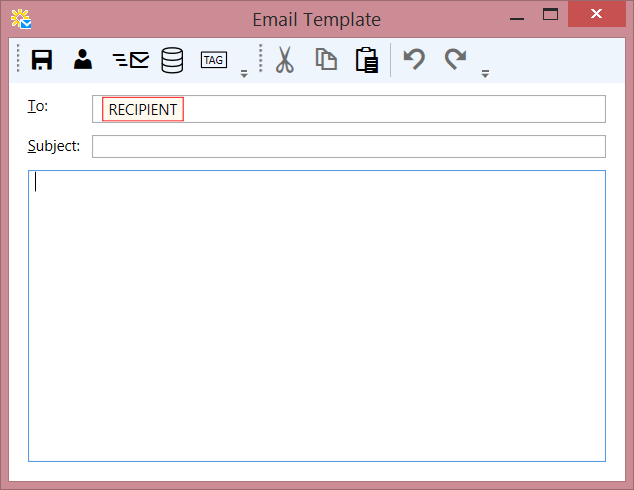
Task: Click the grip handle before the Cut icon
Action: [261, 60]
